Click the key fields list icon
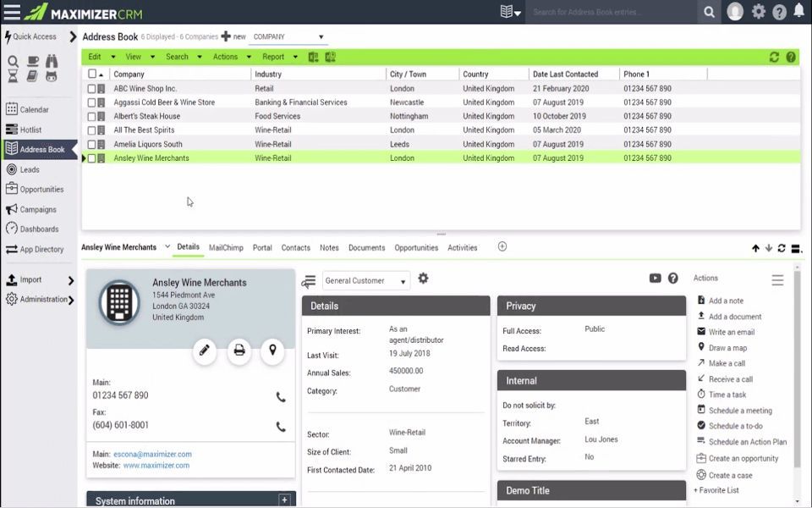This screenshot has height=508, width=812. tap(309, 281)
